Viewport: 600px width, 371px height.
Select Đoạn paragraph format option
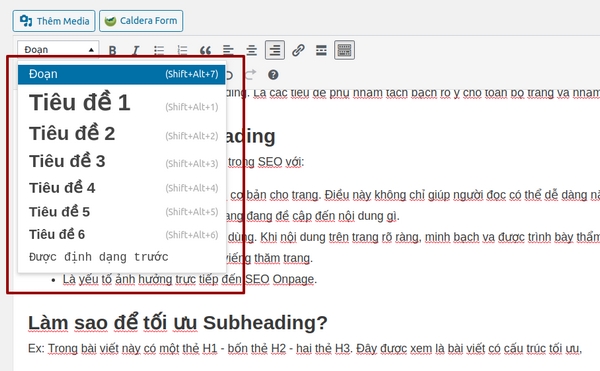click(x=122, y=74)
